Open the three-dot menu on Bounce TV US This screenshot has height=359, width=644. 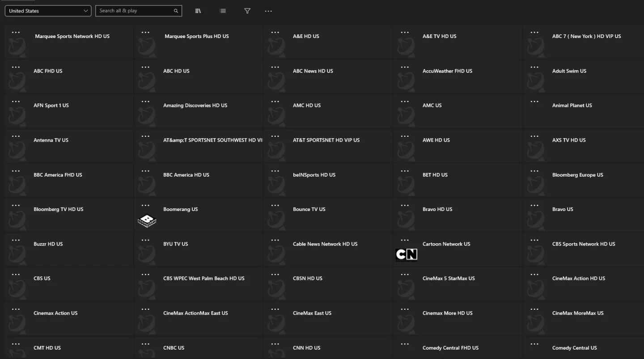[x=275, y=205]
